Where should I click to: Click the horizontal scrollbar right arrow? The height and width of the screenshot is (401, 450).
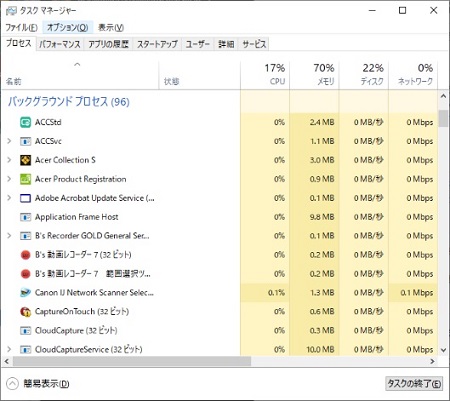[x=433, y=361]
